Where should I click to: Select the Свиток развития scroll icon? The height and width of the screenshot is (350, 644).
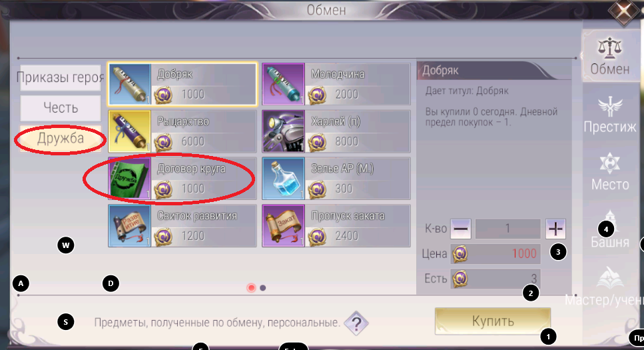pyautogui.click(x=130, y=226)
